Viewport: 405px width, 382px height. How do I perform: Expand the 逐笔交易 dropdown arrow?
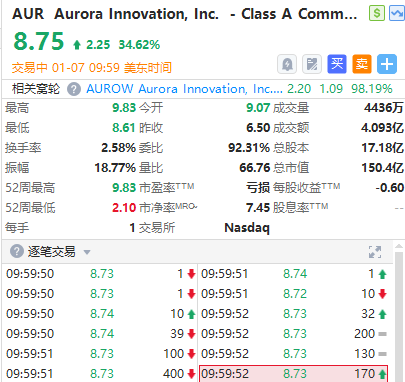click(x=87, y=252)
